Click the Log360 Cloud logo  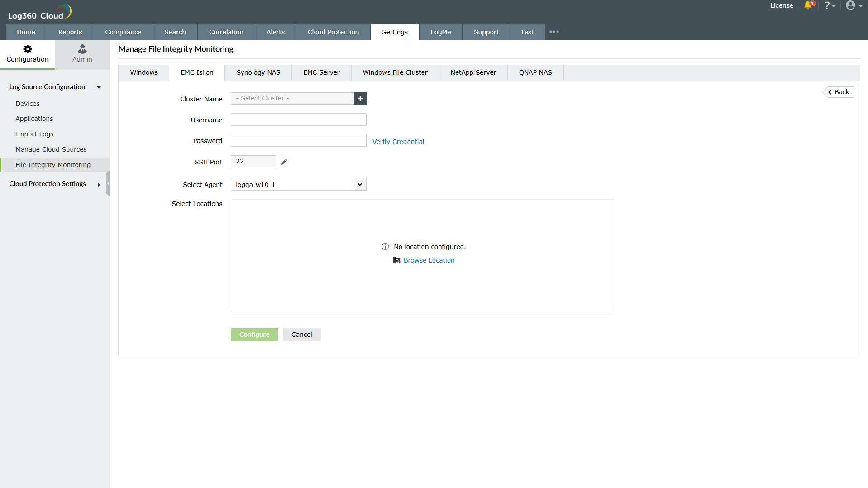point(38,11)
